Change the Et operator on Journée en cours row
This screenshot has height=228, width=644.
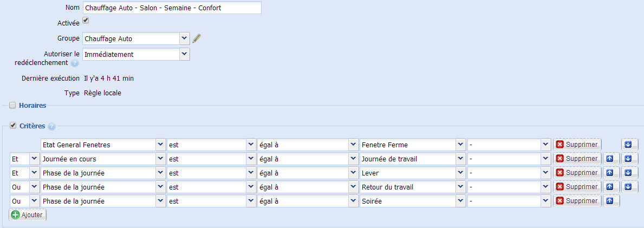pyautogui.click(x=24, y=159)
